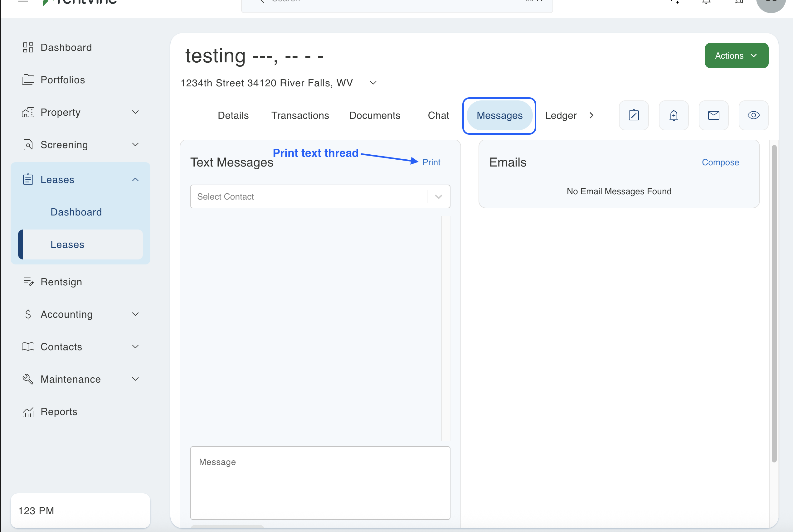Click the bell reminder icon beside the tabs
Image resolution: width=793 pixels, height=532 pixels.
674,115
